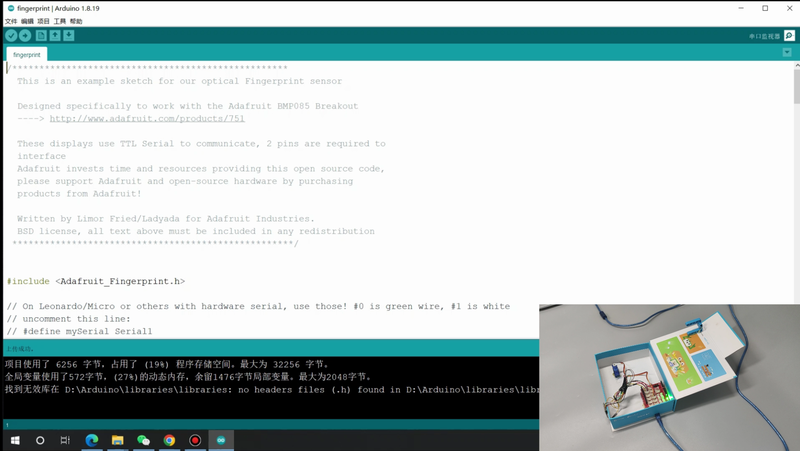Screen dimensions: 800x451
Task: Click the Arduino logo in title bar
Action: 11,8
